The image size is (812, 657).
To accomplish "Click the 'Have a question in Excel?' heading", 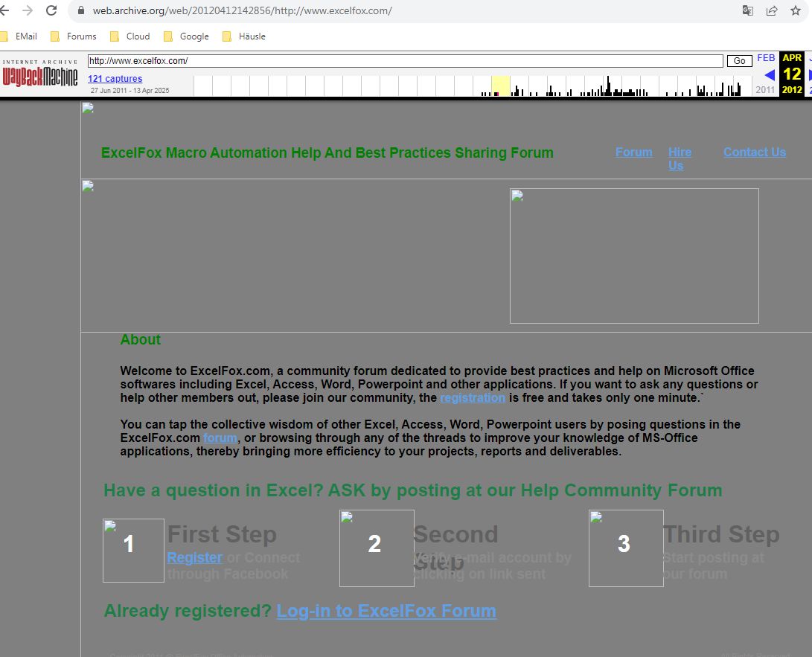I will click(413, 490).
